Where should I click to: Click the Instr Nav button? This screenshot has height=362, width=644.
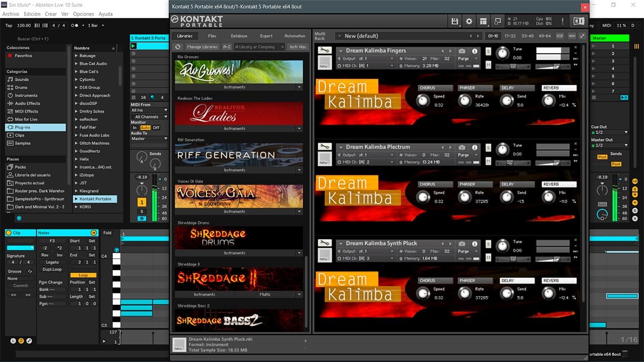[x=298, y=47]
